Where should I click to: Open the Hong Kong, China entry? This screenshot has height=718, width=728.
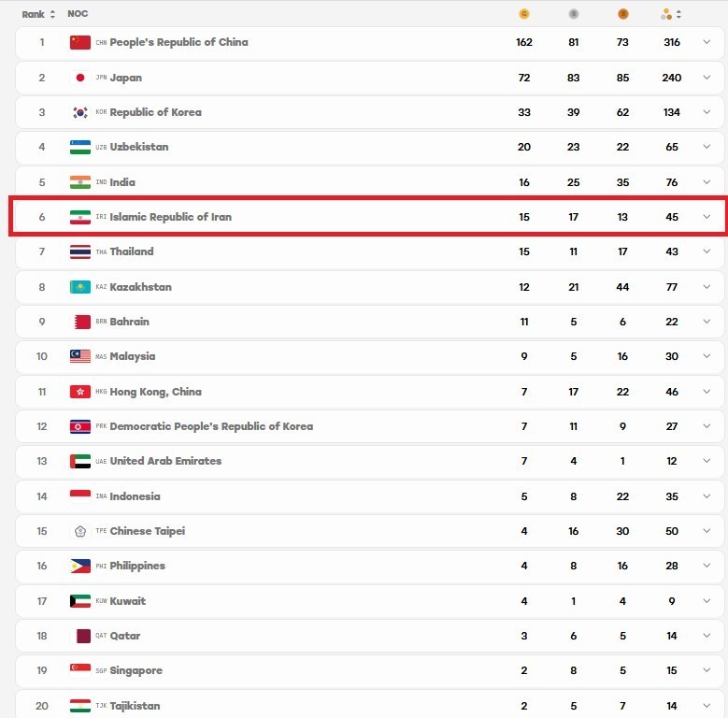pos(155,392)
